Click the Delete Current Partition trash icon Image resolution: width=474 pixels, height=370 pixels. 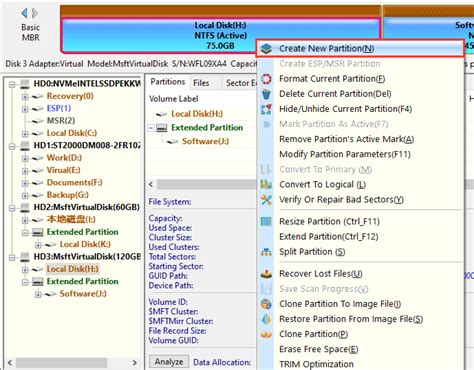coord(266,94)
